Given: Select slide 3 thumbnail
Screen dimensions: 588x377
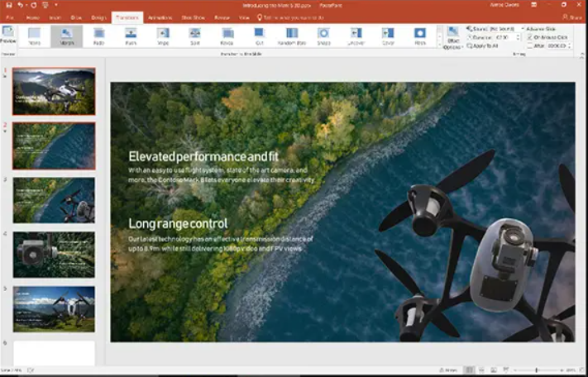Looking at the screenshot, I should point(54,200).
